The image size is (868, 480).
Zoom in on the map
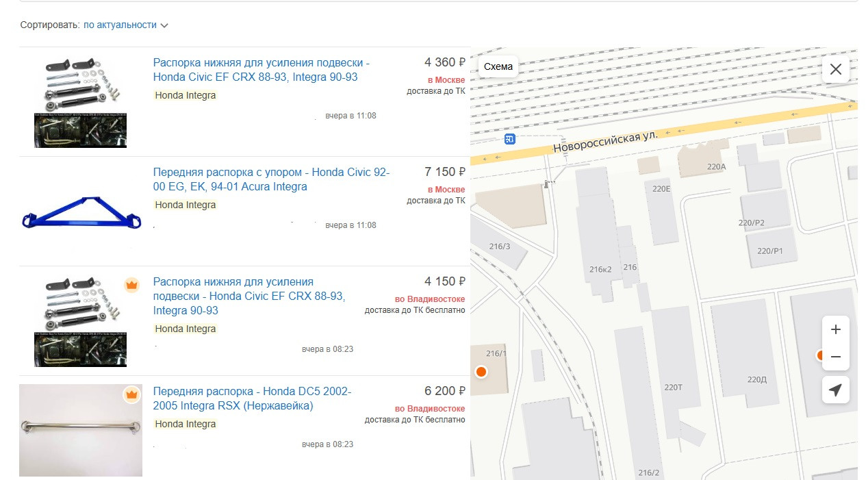[836, 329]
